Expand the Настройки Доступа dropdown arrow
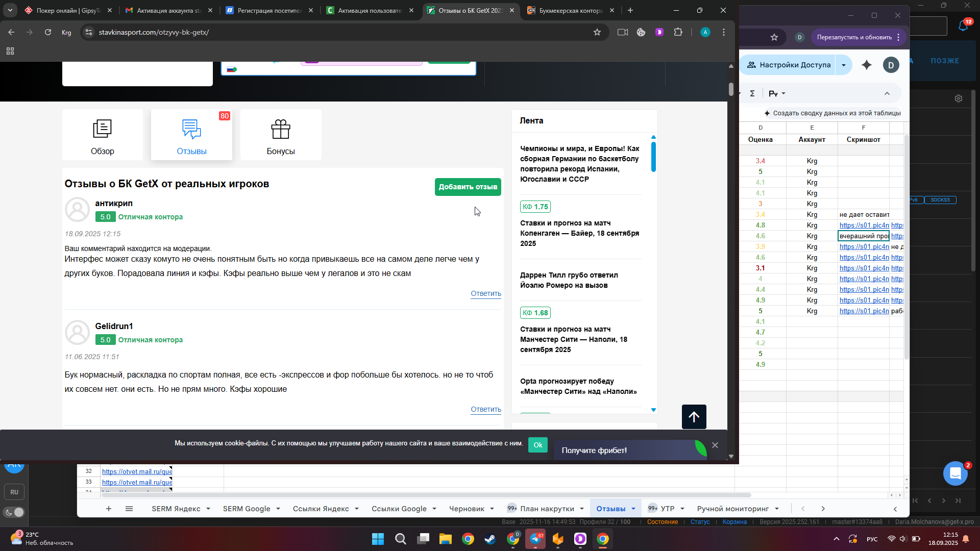Screen dimensions: 980x551 click(844, 65)
